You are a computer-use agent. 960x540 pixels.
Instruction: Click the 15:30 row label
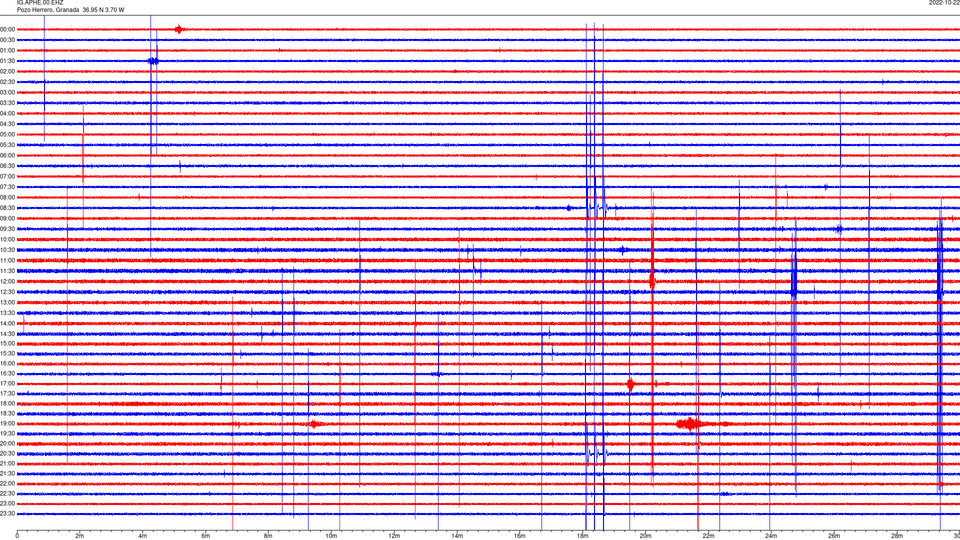pyautogui.click(x=8, y=354)
